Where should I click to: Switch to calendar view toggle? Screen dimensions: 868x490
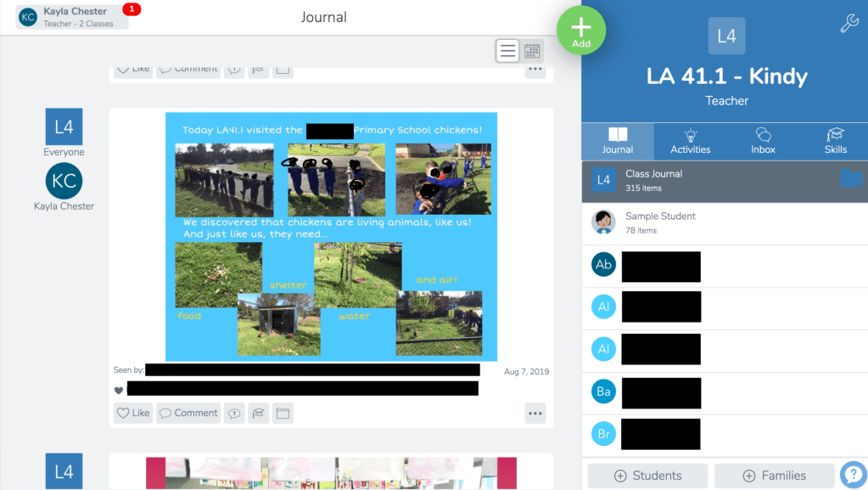(532, 51)
